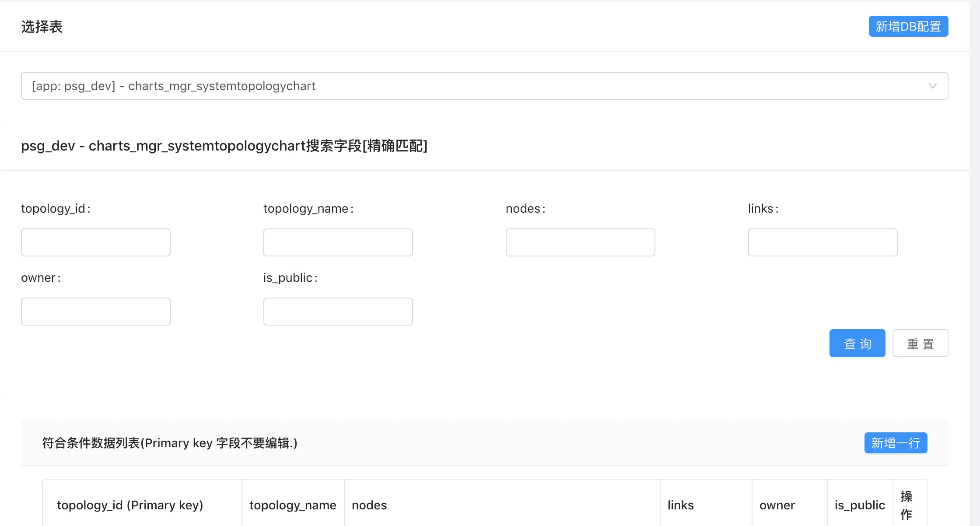Click the is_public table column header
Viewport: 980px width, 526px height.
pos(859,505)
